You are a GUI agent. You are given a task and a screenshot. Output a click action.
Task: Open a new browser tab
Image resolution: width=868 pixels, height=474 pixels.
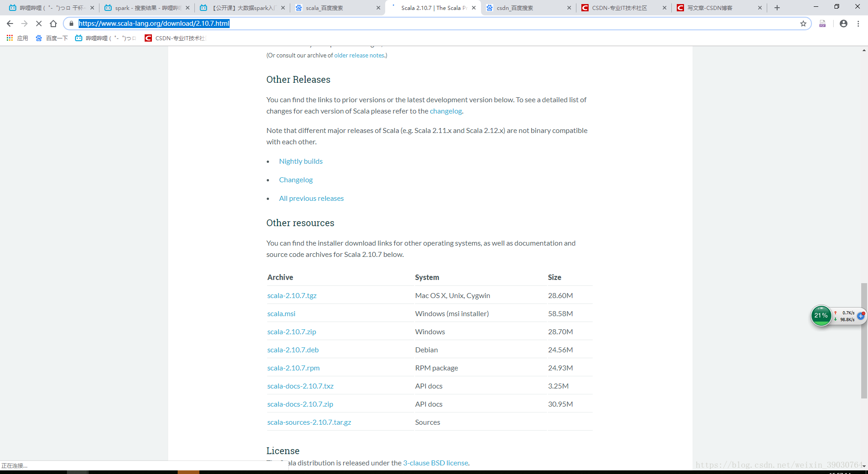(777, 8)
